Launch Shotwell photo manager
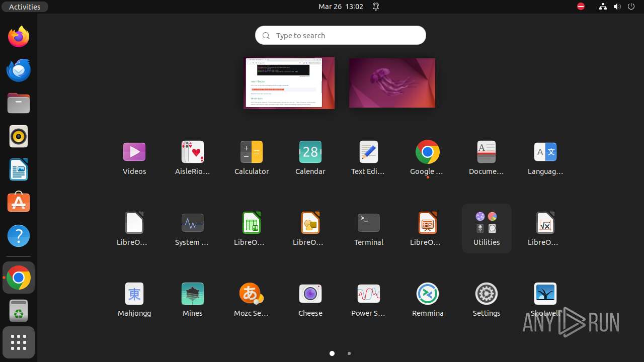 pos(545,300)
